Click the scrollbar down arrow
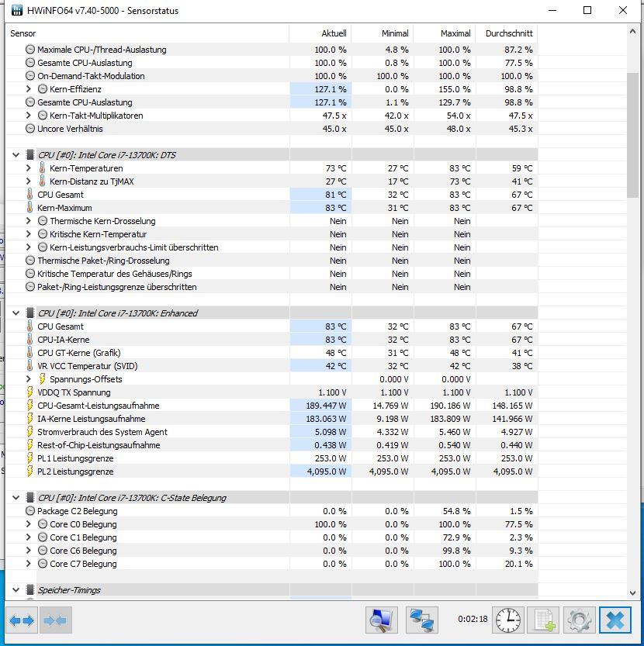This screenshot has width=644, height=646. coord(632,593)
